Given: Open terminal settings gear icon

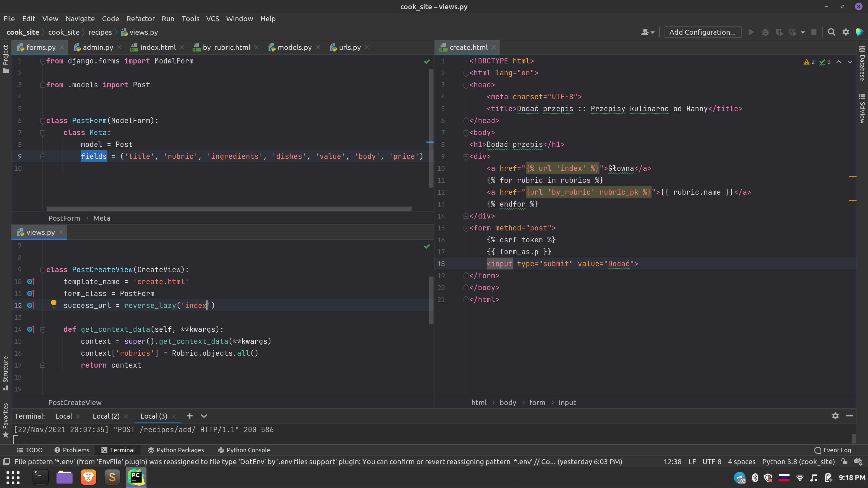Looking at the screenshot, I should click(835, 416).
